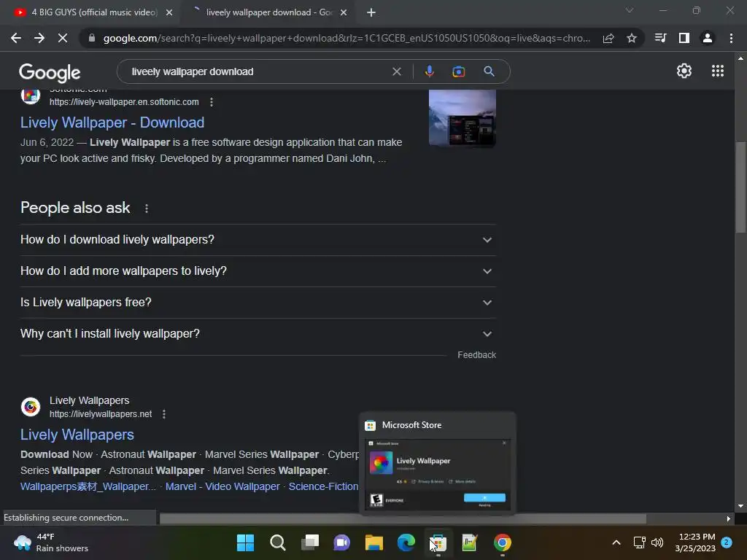Open the Google apps grid

point(718,71)
